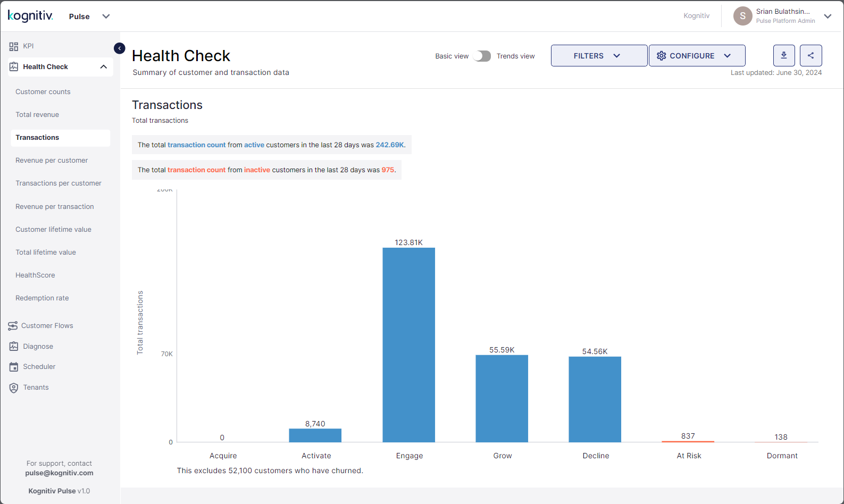Click the 975 inactive transaction value
Screen dimensions: 844x504
coord(388,170)
